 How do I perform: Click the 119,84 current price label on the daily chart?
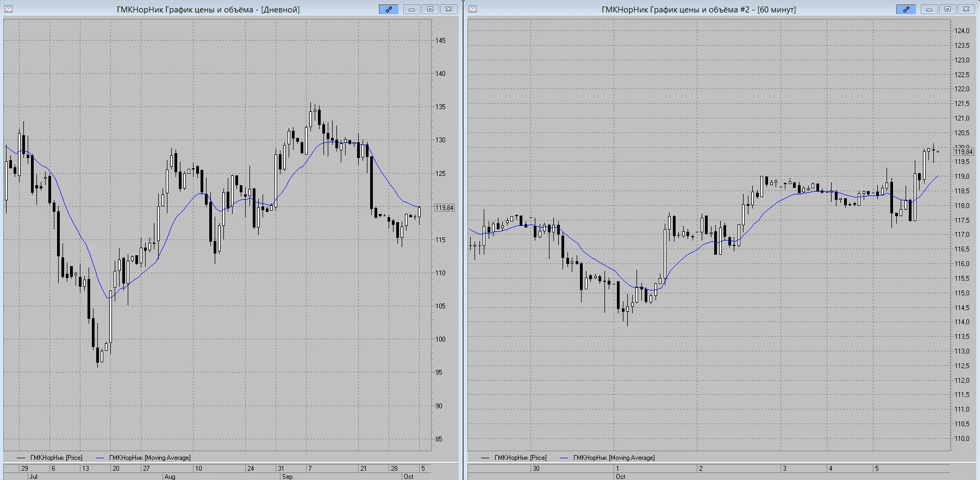(x=444, y=208)
